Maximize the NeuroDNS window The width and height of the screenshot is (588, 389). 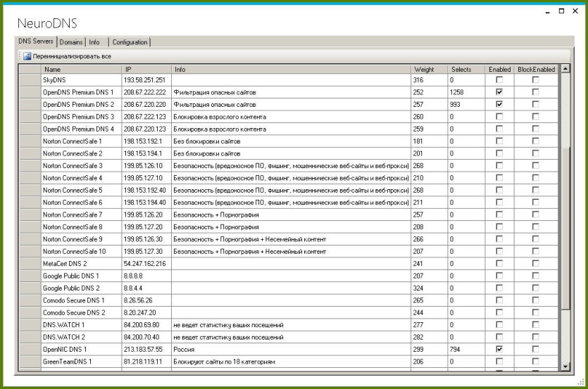(561, 11)
